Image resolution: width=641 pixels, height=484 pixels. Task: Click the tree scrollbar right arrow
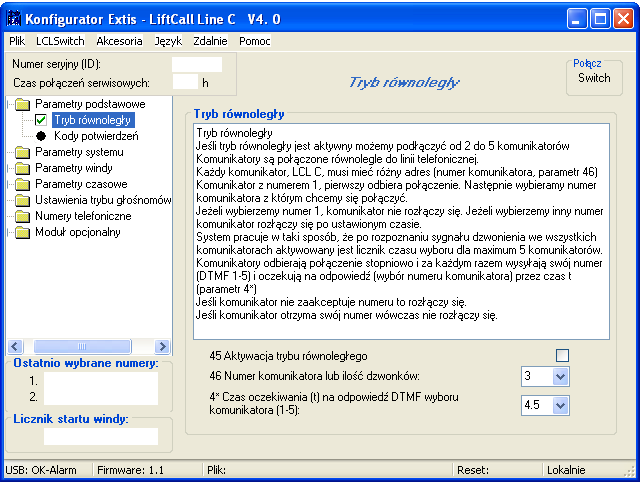[x=162, y=347]
